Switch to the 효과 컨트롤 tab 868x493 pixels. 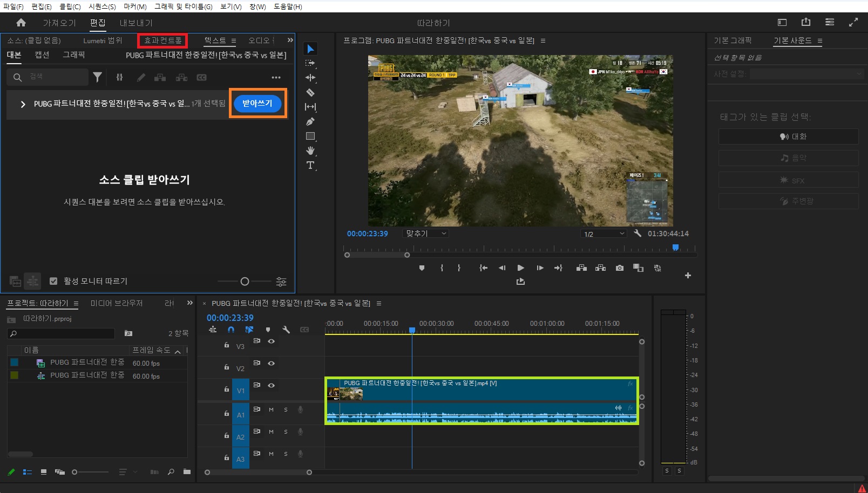(162, 40)
